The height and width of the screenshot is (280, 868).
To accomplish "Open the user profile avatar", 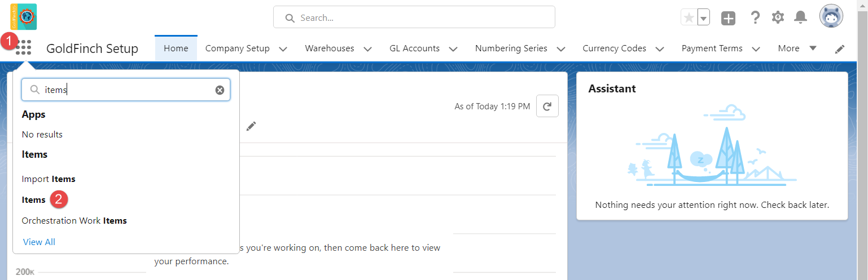I will pyautogui.click(x=831, y=16).
